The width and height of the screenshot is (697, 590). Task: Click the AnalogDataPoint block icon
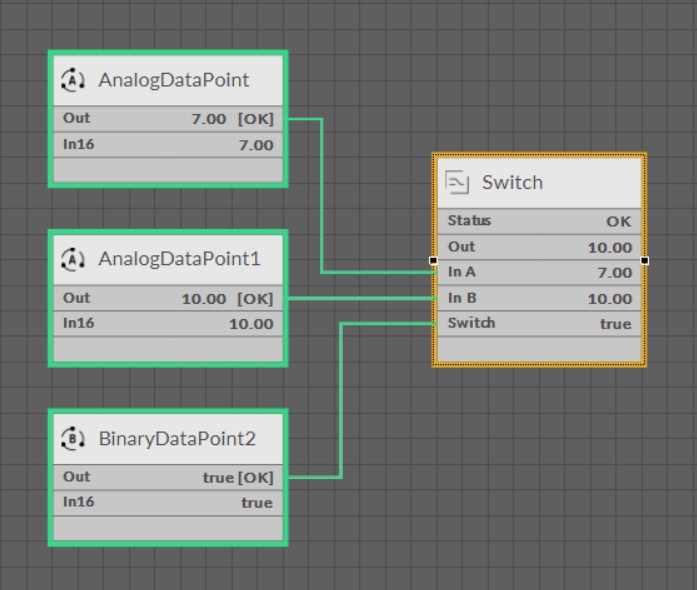[x=74, y=80]
